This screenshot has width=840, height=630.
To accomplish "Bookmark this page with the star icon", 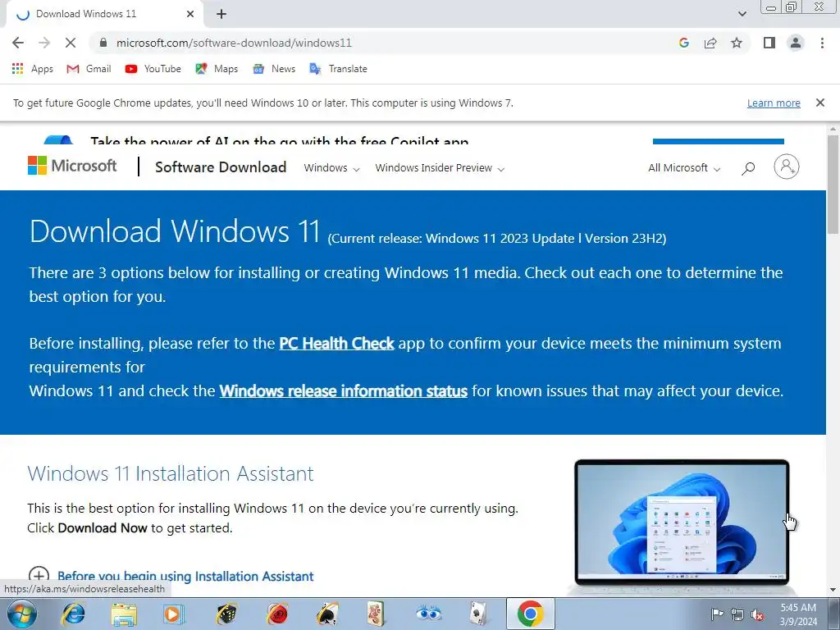I will pyautogui.click(x=737, y=43).
